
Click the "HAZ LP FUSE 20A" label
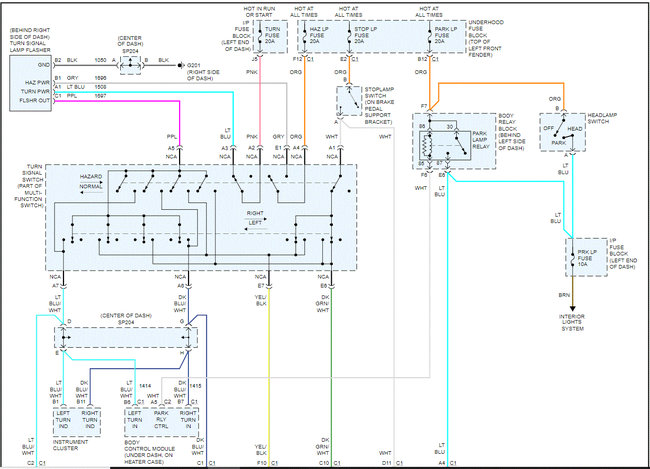[x=318, y=35]
